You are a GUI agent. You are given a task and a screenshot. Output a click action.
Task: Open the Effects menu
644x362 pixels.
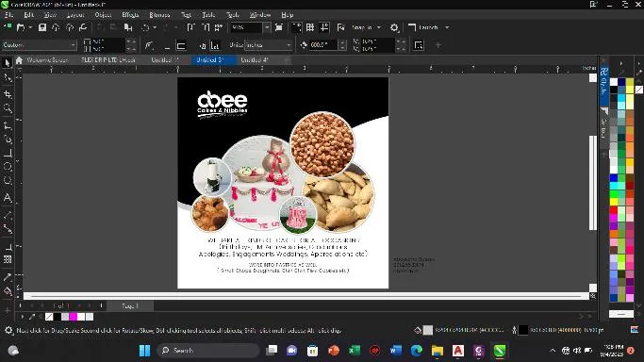pyautogui.click(x=130, y=15)
